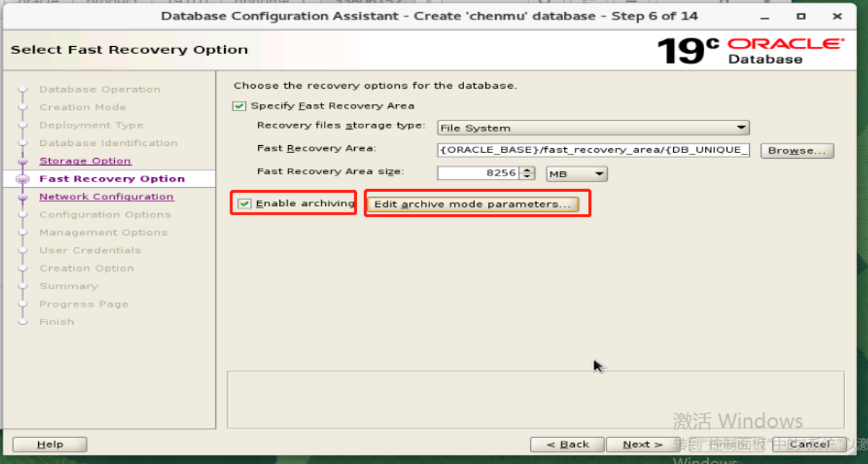Uncheck Enable archiving checkbox
868x464 pixels.
pos(244,204)
